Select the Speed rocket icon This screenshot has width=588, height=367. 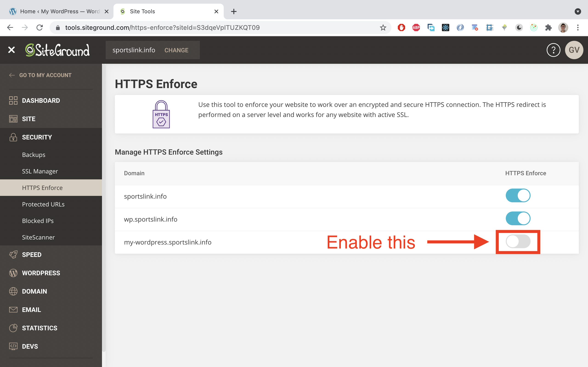click(x=13, y=254)
